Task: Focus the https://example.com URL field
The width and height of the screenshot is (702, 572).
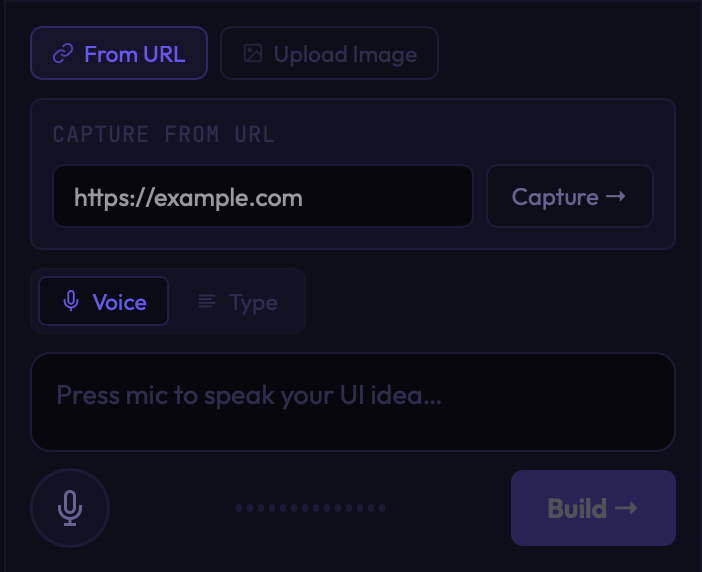Action: pyautogui.click(x=262, y=197)
